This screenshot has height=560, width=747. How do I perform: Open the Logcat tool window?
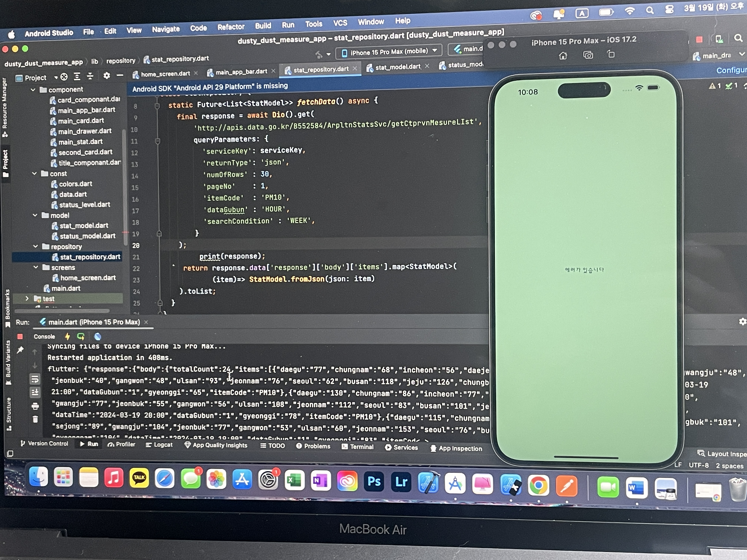159,445
